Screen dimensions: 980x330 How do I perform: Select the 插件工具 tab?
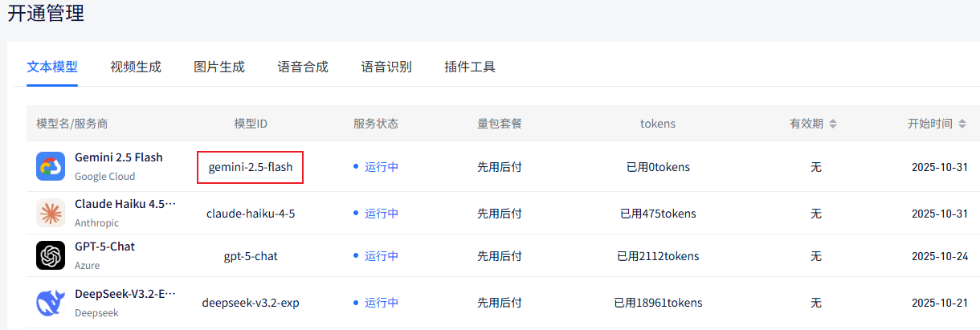pyautogui.click(x=470, y=67)
